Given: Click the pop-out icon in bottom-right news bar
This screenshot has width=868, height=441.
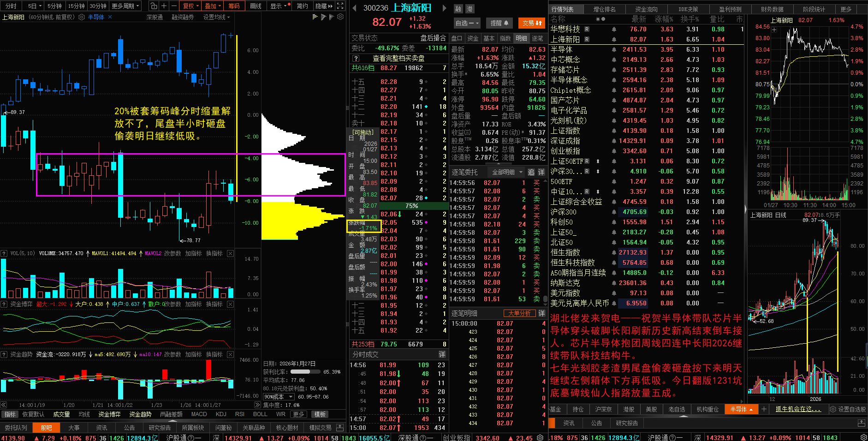Looking at the screenshot, I should tap(861, 423).
